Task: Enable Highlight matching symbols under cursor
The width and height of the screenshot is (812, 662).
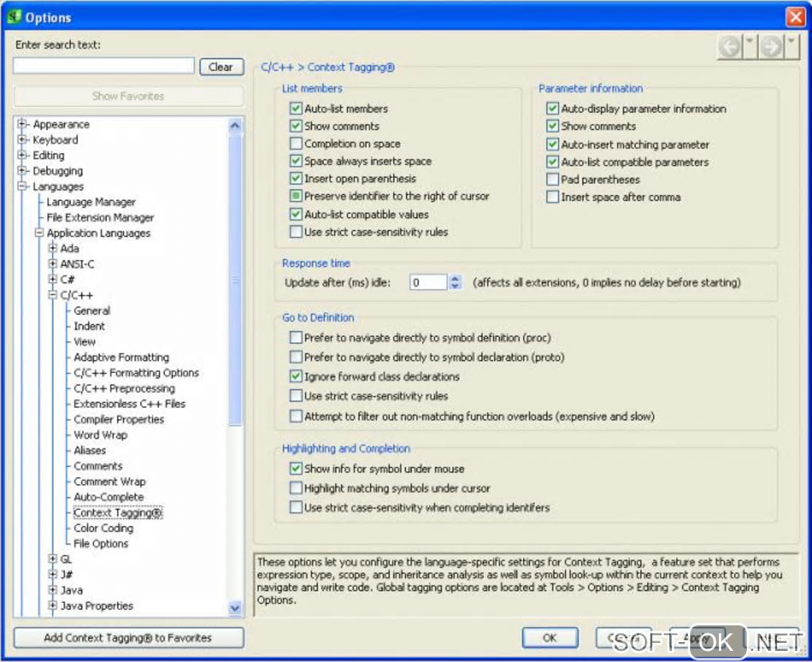Action: click(x=295, y=488)
